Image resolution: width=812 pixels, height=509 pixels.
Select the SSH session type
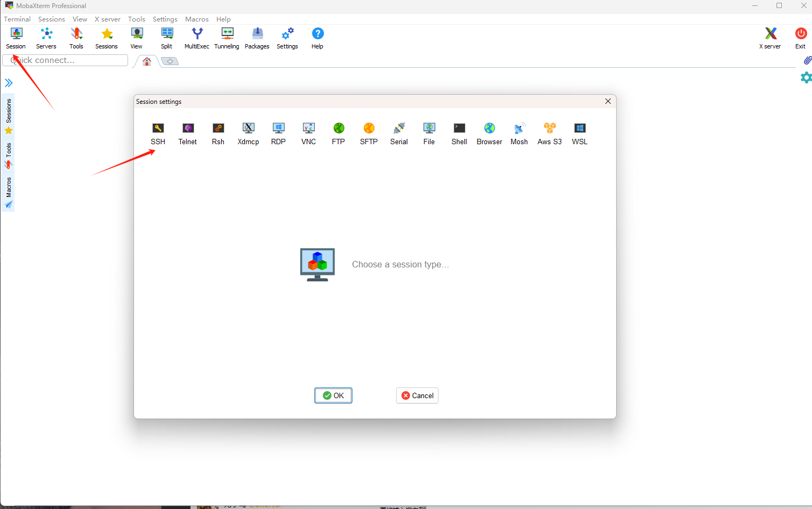158,134
